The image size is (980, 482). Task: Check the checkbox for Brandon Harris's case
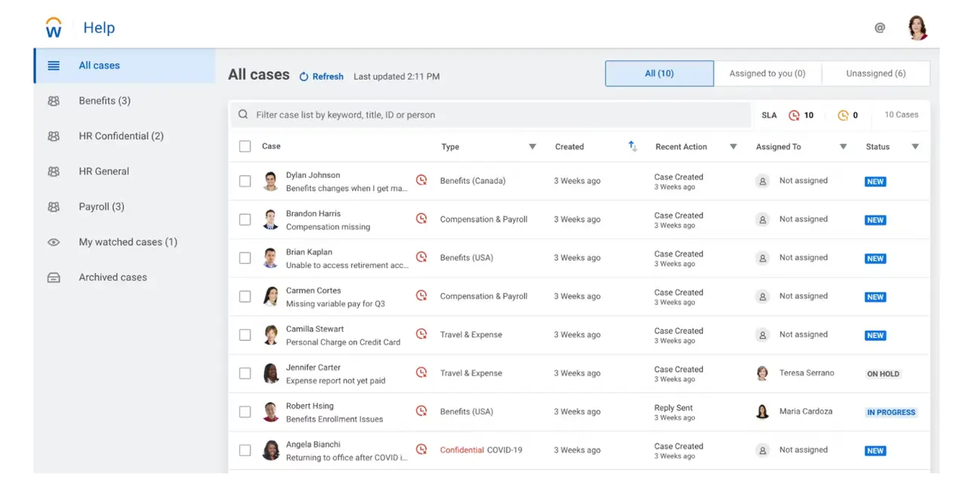(x=244, y=219)
